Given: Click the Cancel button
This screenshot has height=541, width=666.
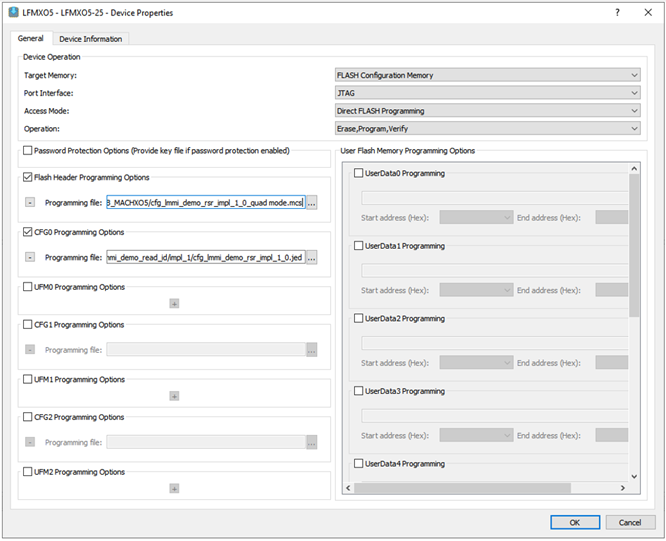Looking at the screenshot, I should coord(630,522).
